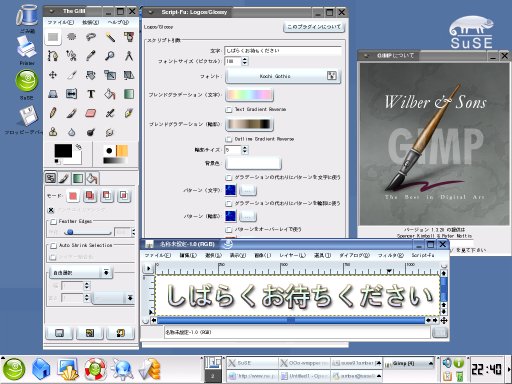Select the Ellipse Select tool
Image resolution: width=512 pixels, height=384 pixels.
pos(72,37)
